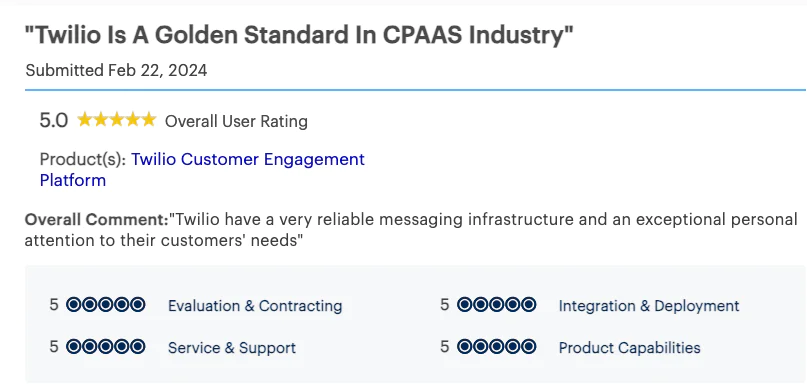The image size is (807, 392).
Task: Select the Integration & Deployment label
Action: pyautogui.click(x=648, y=306)
